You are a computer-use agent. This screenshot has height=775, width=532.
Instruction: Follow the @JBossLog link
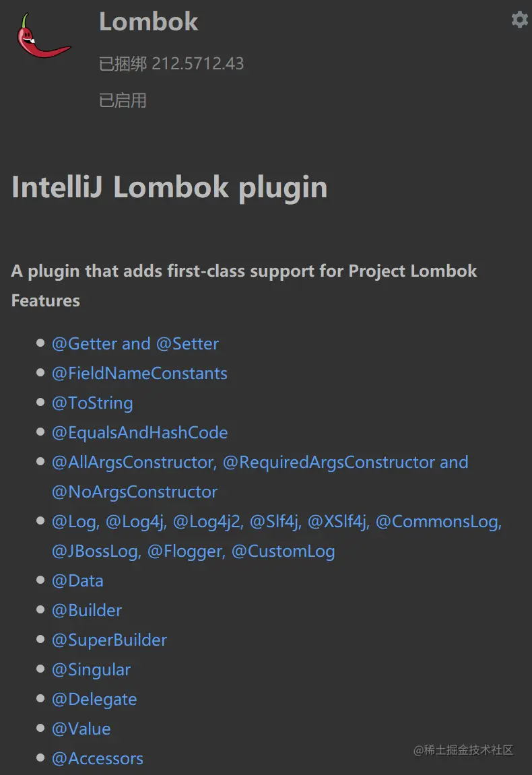[x=96, y=551]
